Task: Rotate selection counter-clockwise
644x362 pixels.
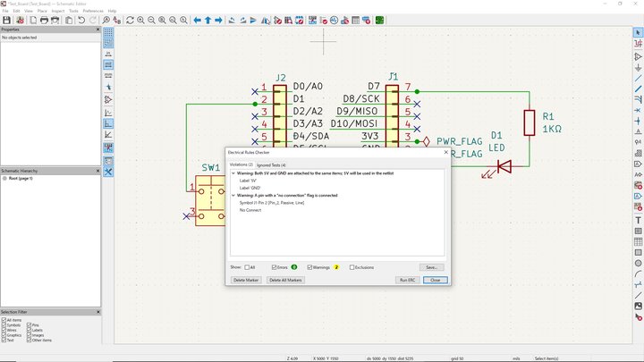Action: tap(232, 20)
